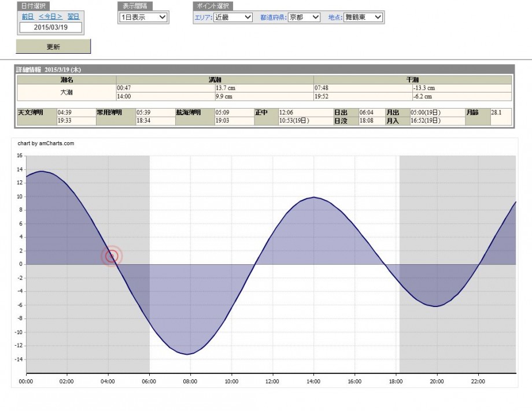Select high tide time 00:47 cell

165,88
